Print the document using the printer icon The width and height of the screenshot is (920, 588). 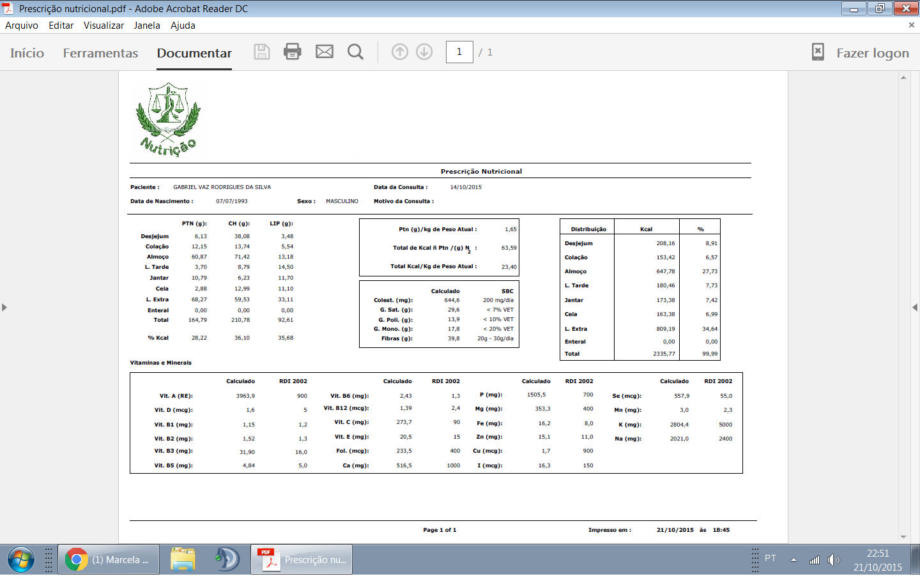pos(293,52)
